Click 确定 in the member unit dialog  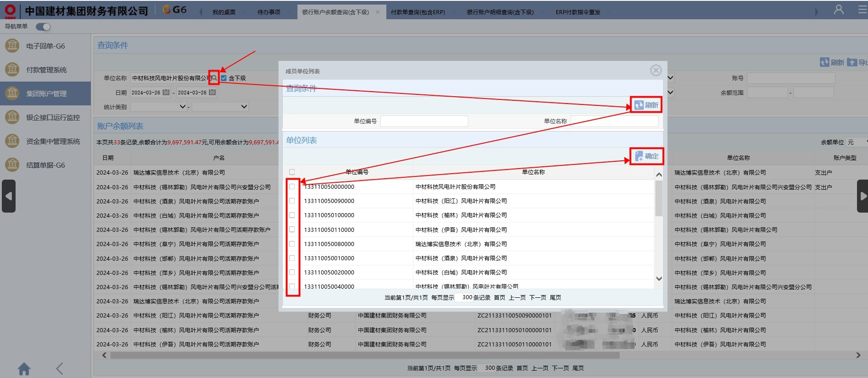tap(647, 156)
